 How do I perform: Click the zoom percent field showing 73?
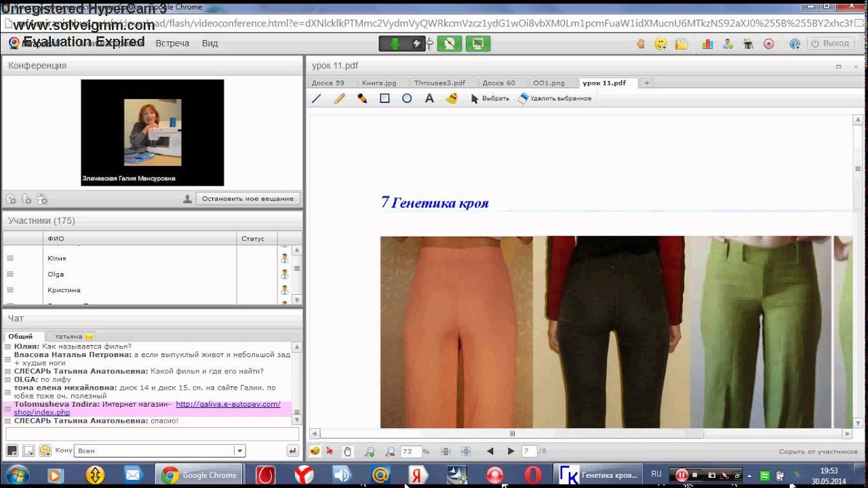pos(410,451)
